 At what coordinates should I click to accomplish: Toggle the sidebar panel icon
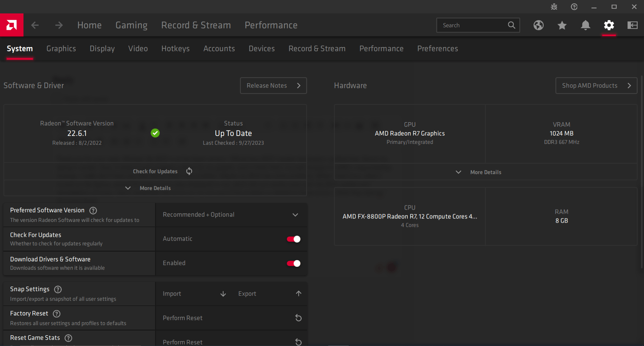point(633,25)
